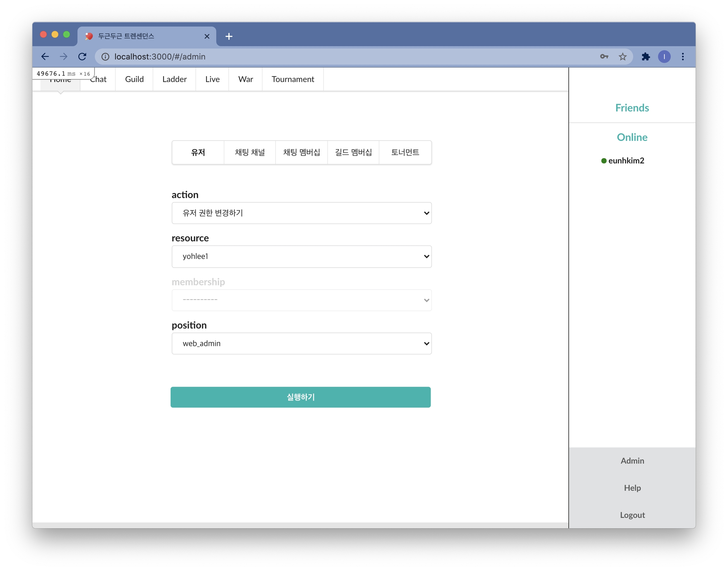This screenshot has width=728, height=571.
Task: Expand the action dropdown
Action: (301, 213)
